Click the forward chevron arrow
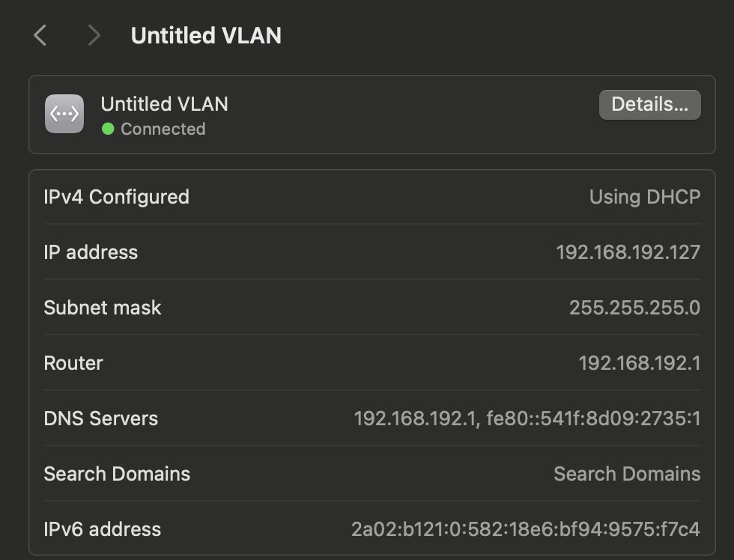734x560 pixels. pos(94,35)
